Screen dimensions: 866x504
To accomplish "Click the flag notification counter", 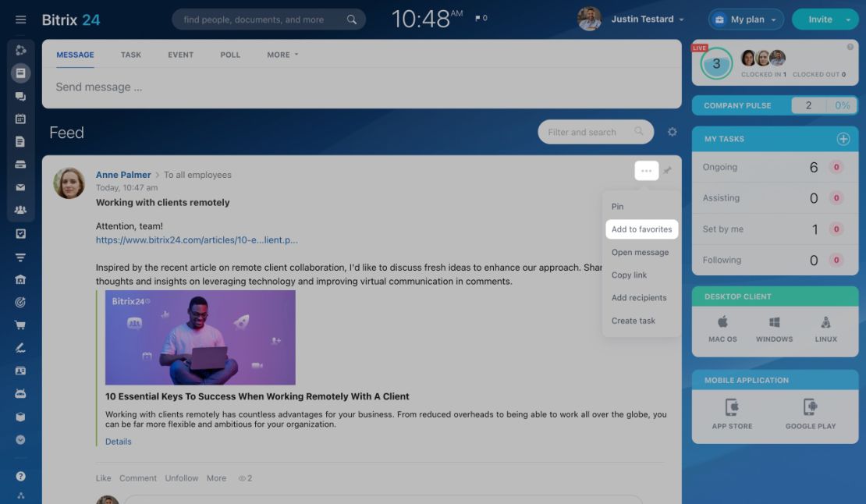I will 481,18.
